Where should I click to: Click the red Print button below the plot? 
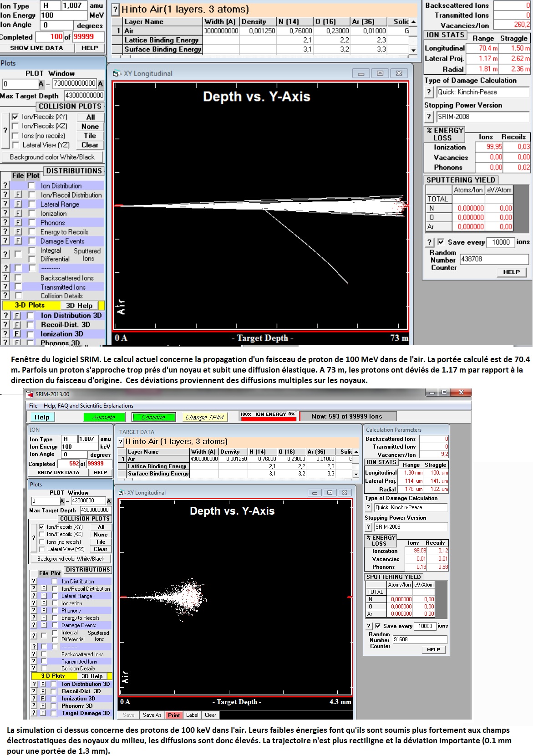174,715
